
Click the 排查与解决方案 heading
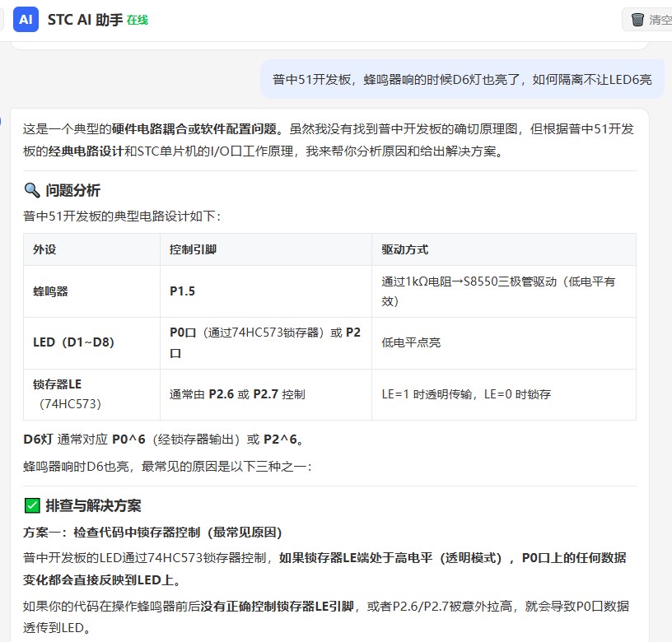click(93, 505)
